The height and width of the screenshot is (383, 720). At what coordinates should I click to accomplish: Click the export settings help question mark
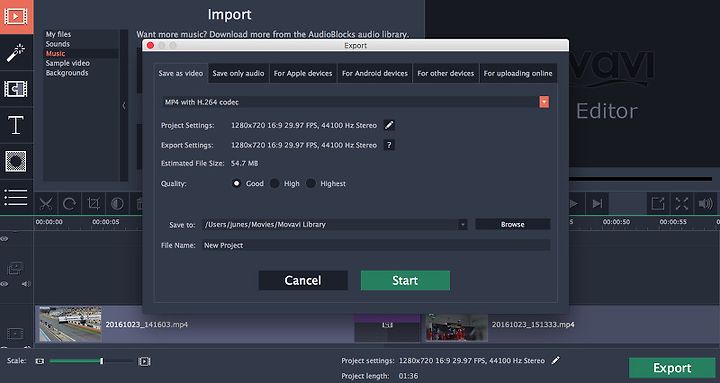[x=389, y=145]
